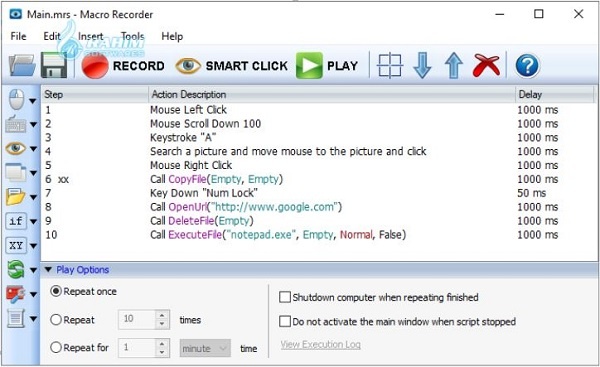This screenshot has height=367, width=600.
Task: Delete step with the red X icon
Action: coord(486,65)
